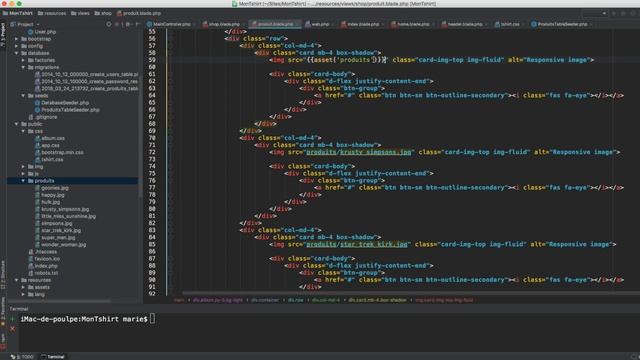Open the web.php editor tab

point(318,24)
